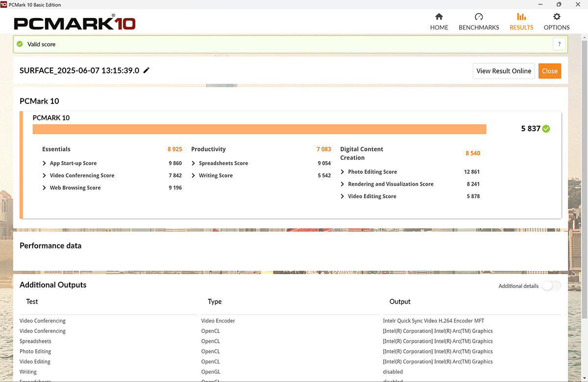Click the PCMark 10 title bar app icon
Viewport: 588px width, 382px height.
[4, 4]
